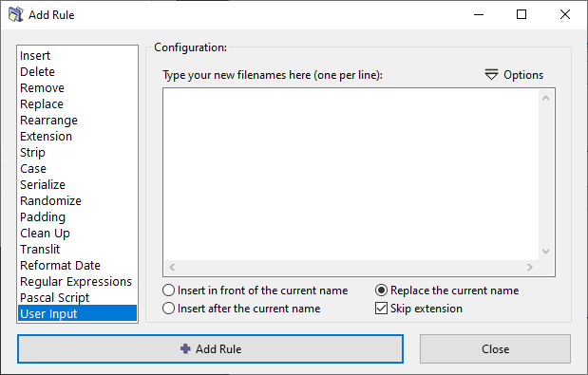The height and width of the screenshot is (375, 588).
Task: Click the ReNamer app icon in title bar
Action: tap(16, 14)
